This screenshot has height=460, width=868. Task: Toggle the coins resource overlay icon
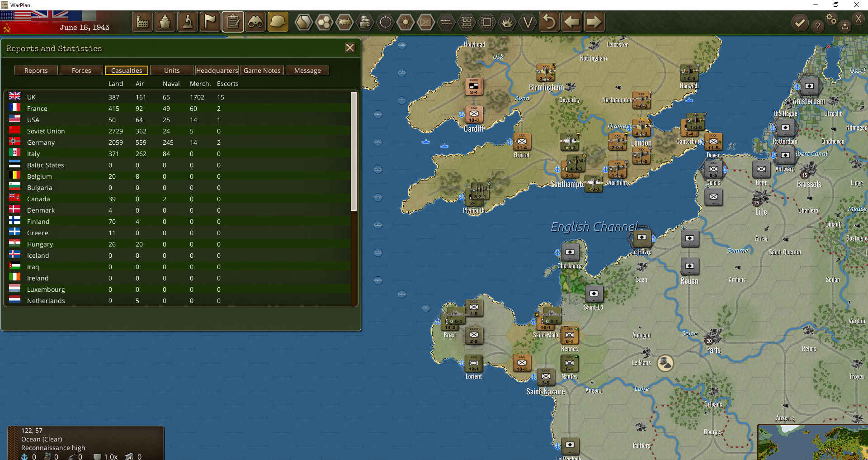click(365, 22)
